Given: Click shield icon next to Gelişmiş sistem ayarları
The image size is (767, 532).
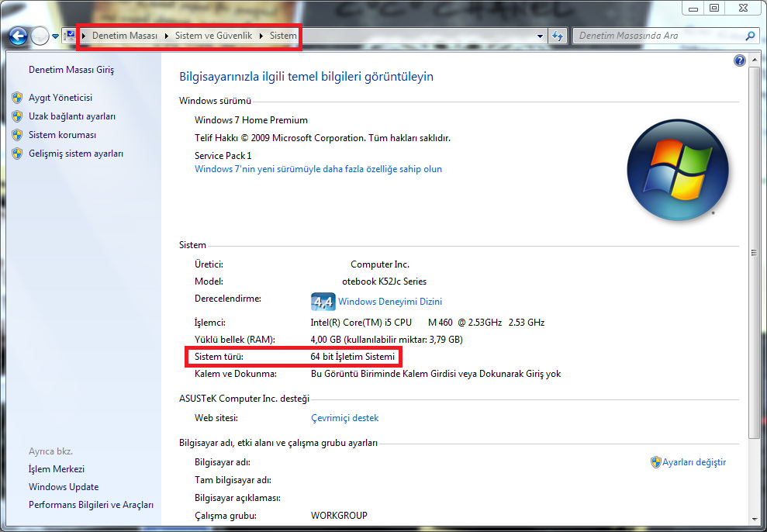Looking at the screenshot, I should 17,154.
